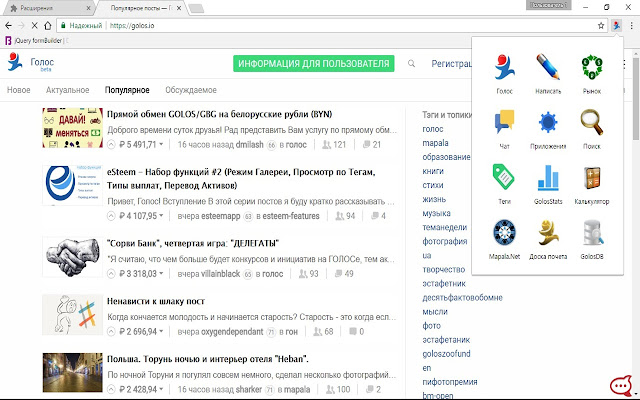The height and width of the screenshot is (400, 640).
Task: Upvote the GOLOS/GBG exchange post
Action: (111, 144)
